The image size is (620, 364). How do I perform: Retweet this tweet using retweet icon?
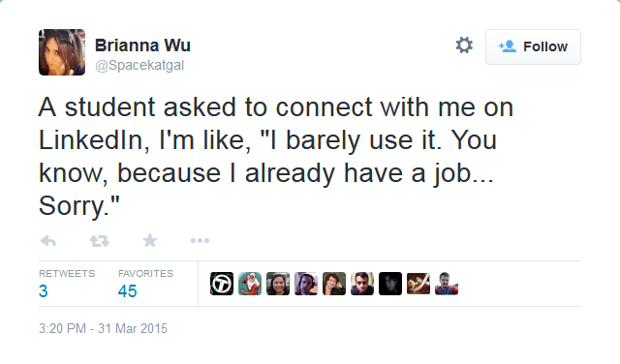99,241
